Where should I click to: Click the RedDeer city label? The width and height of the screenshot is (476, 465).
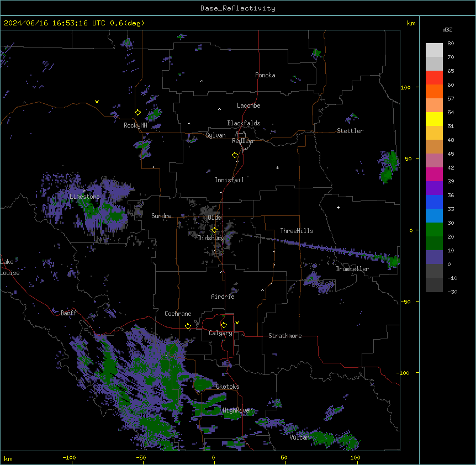(x=243, y=141)
